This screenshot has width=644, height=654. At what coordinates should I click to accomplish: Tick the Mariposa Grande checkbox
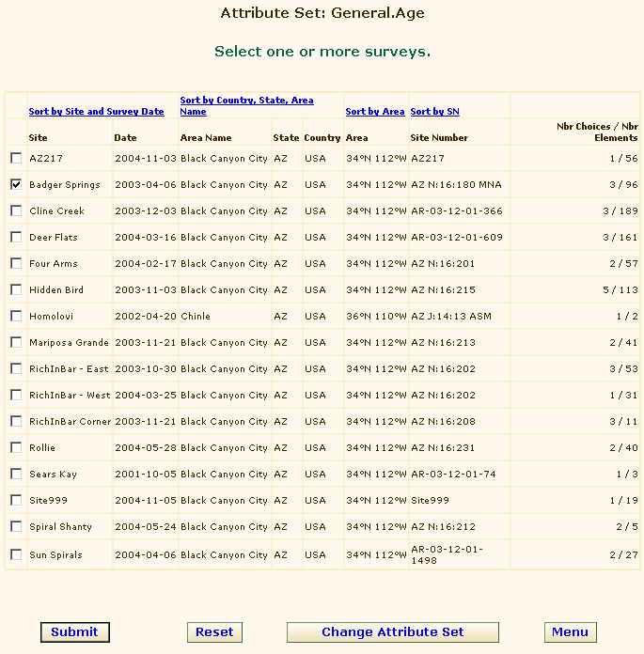(16, 342)
